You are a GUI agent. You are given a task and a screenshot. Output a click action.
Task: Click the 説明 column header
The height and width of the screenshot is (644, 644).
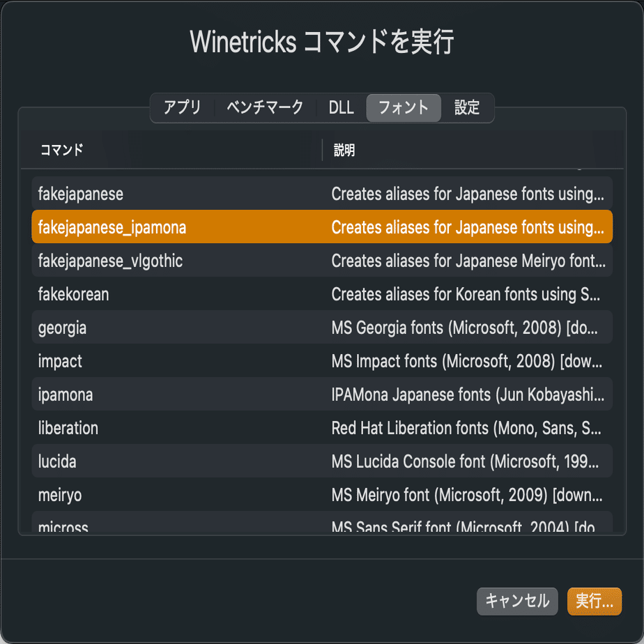pos(467,150)
